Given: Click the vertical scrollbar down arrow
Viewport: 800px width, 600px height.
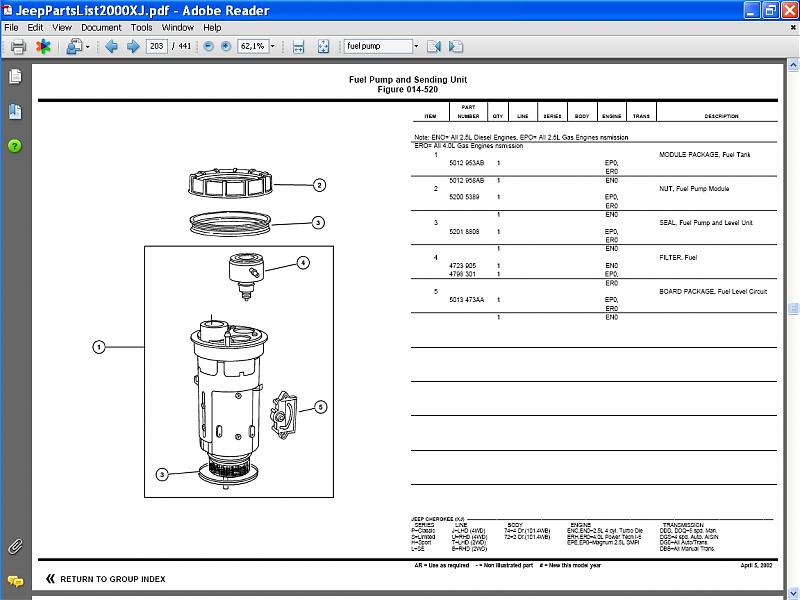Looking at the screenshot, I should (x=793, y=594).
